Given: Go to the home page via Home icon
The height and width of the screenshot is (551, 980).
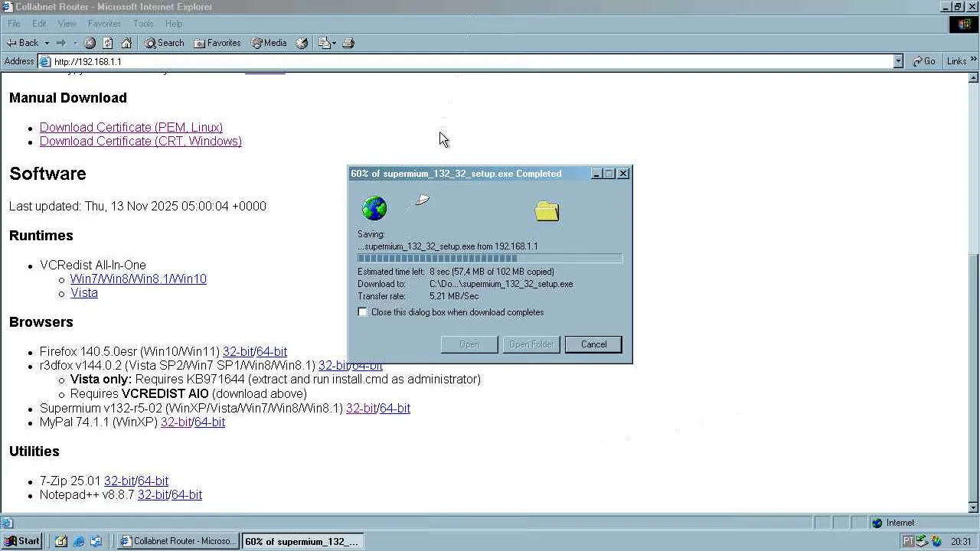Looking at the screenshot, I should [126, 43].
